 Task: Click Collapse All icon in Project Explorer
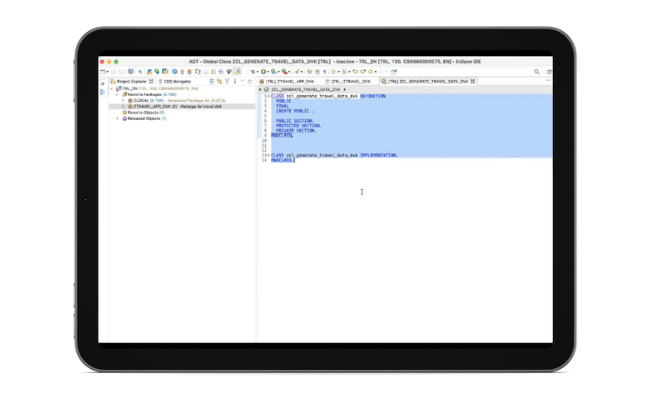(x=212, y=81)
